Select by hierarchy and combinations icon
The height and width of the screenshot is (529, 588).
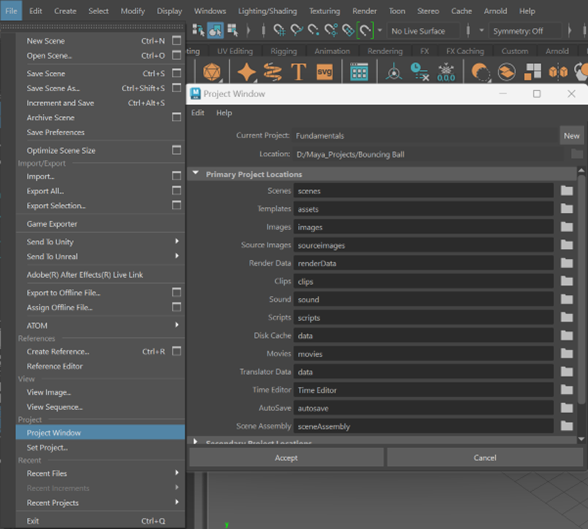[198, 30]
